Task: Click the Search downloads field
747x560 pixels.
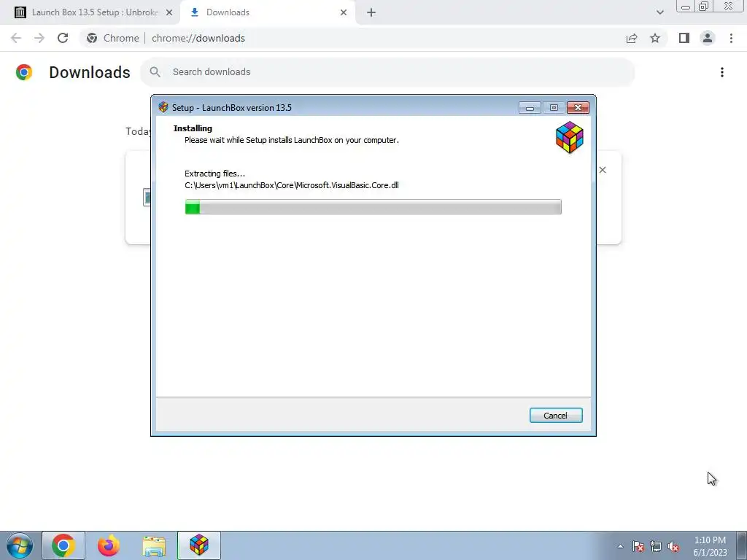Action: (x=387, y=72)
